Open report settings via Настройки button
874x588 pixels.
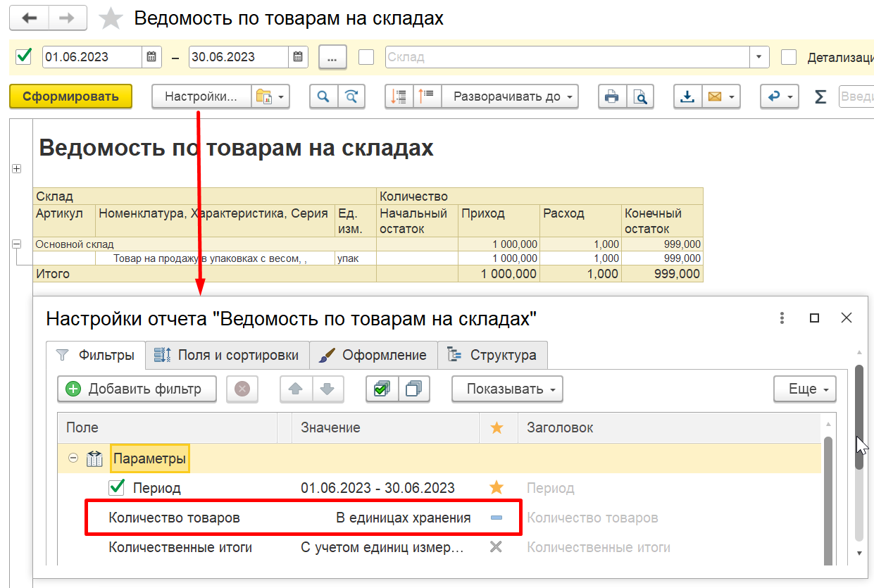[201, 96]
